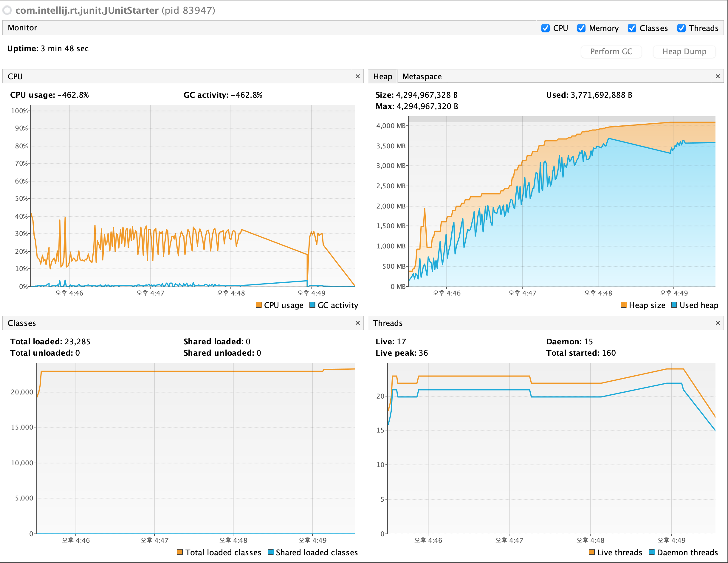Click the Uptime value text
The height and width of the screenshot is (563, 728).
[65, 49]
